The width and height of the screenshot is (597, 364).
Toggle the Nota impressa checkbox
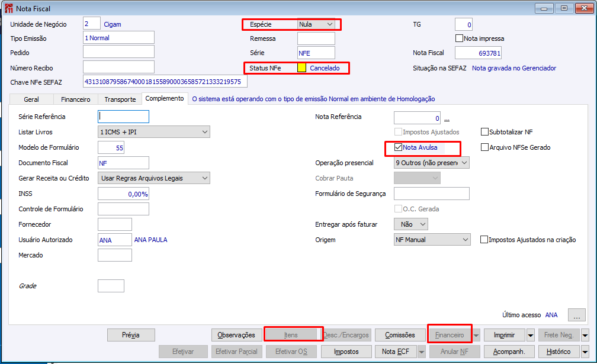point(460,38)
